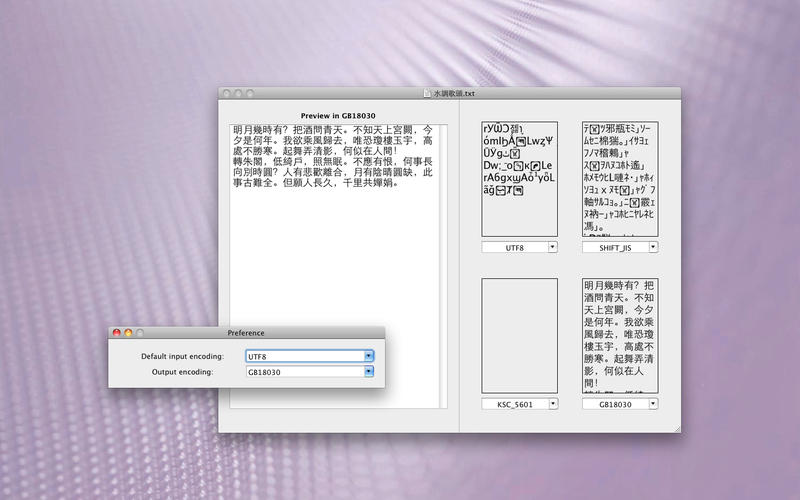Image resolution: width=800 pixels, height=500 pixels.
Task: Select the GB18030 Chinese text preview thumbnail
Action: 619,336
